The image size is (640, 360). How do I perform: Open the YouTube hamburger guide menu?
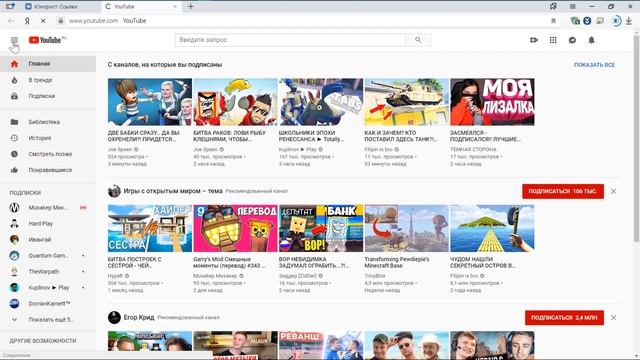coord(14,40)
